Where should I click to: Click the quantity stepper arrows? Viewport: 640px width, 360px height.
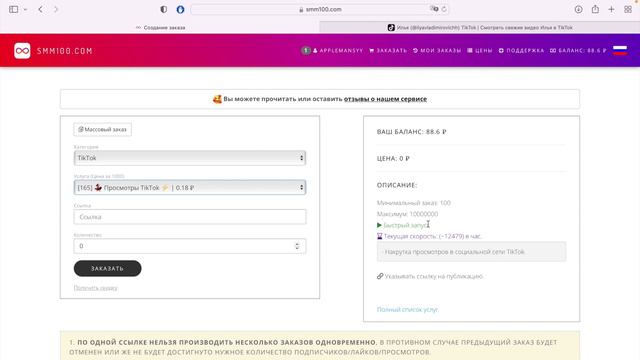pyautogui.click(x=297, y=246)
